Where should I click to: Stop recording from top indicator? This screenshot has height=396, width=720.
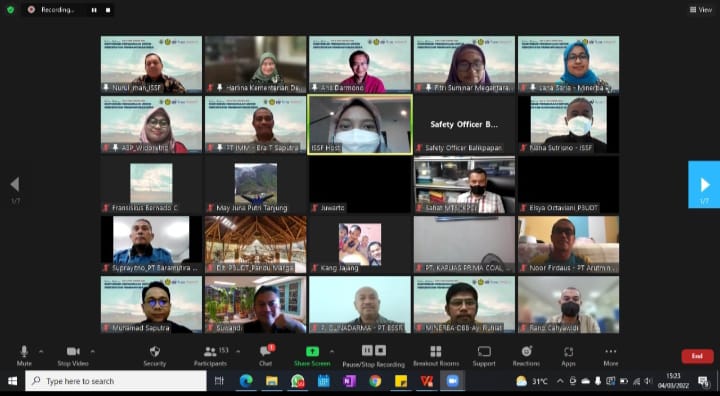click(x=108, y=10)
